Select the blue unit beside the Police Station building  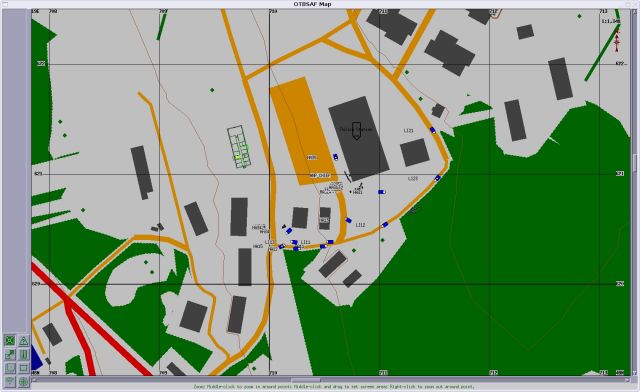tap(336, 157)
